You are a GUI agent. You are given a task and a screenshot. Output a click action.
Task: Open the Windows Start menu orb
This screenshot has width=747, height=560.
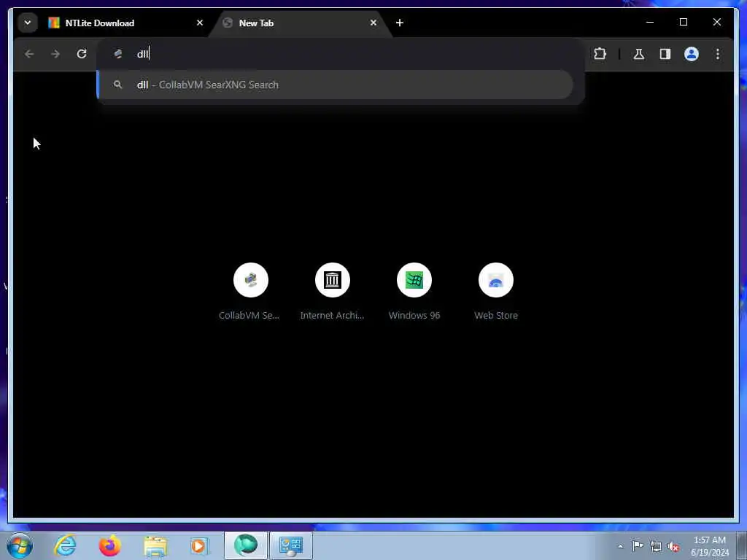click(x=20, y=545)
